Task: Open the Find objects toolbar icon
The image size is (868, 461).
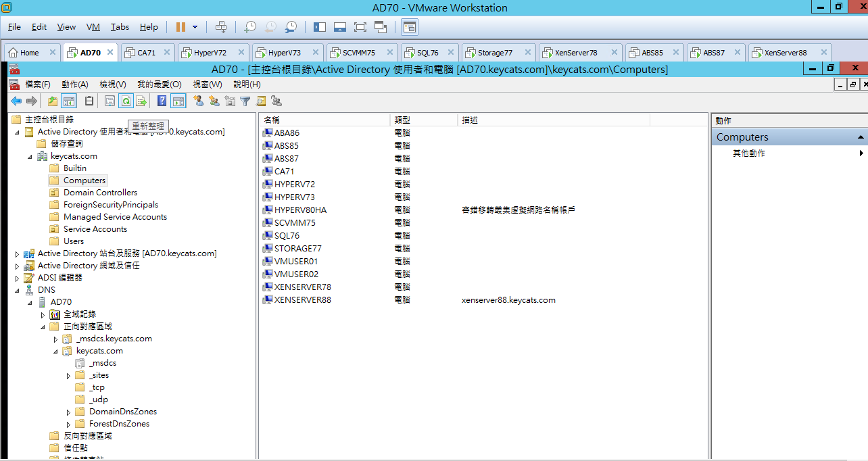Action: 260,101
